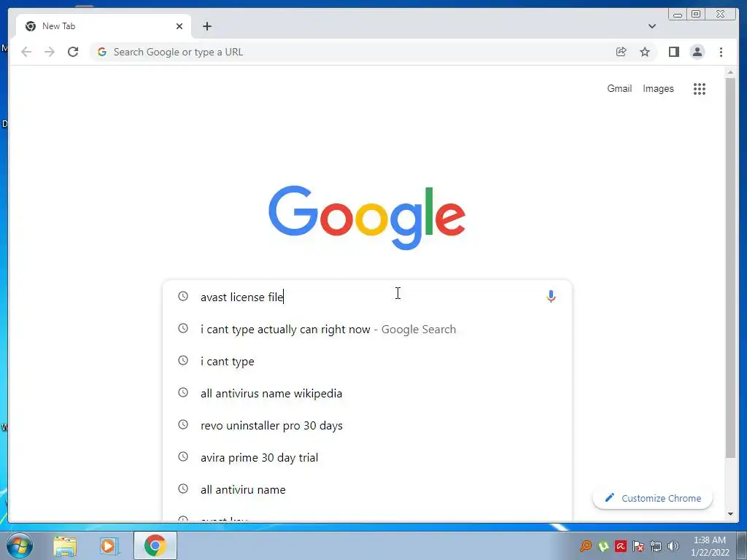Toggle the Chrome side panel icon
747x560 pixels.
[x=673, y=52]
